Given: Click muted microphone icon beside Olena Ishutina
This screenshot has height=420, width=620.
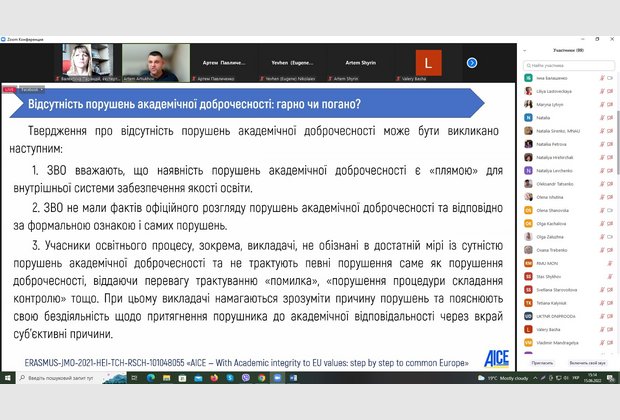Looking at the screenshot, I should [602, 197].
